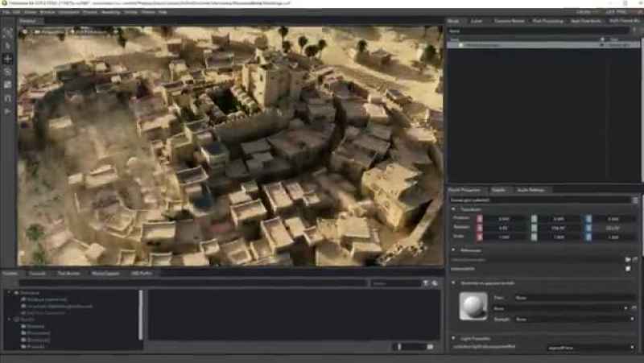Open the hamburger options menu in property panel

pyautogui.click(x=635, y=200)
